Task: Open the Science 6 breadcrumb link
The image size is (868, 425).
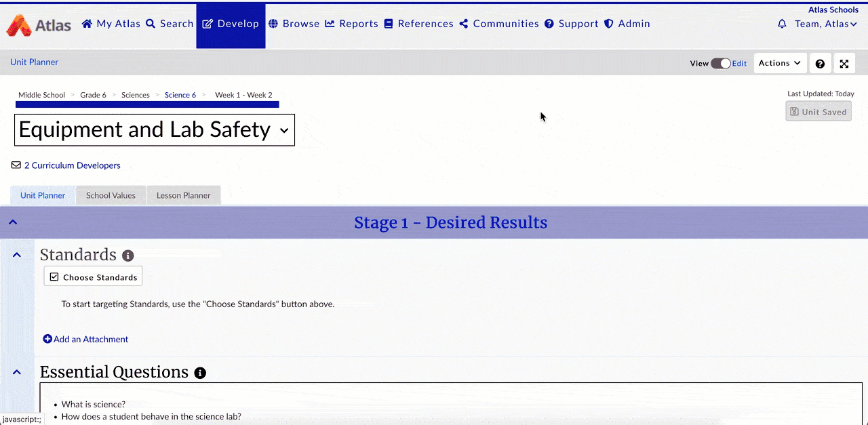Action: click(x=180, y=95)
